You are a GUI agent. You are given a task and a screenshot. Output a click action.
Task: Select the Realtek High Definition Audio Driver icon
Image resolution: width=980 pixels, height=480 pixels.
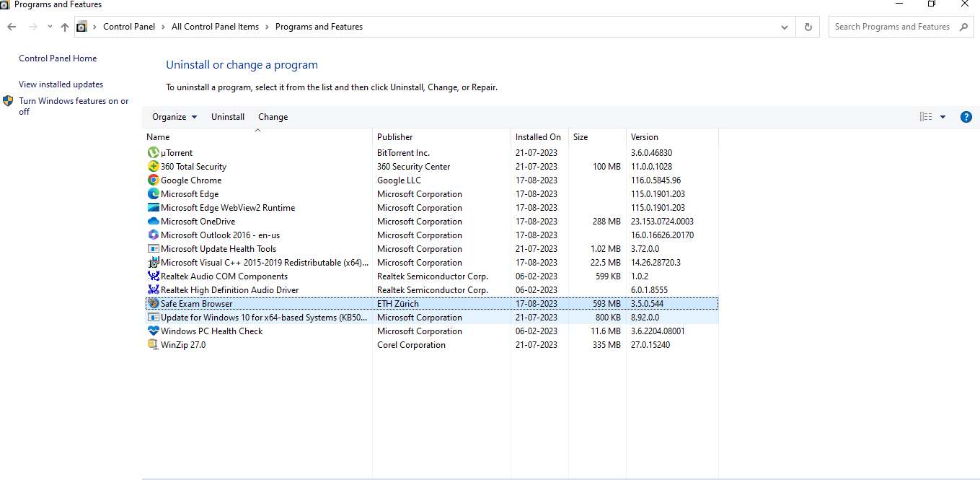pos(153,290)
